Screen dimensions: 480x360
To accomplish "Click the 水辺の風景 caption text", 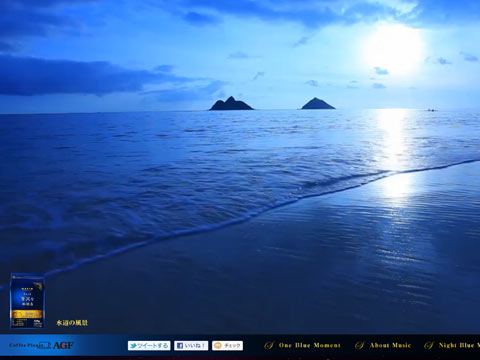I will point(72,323).
